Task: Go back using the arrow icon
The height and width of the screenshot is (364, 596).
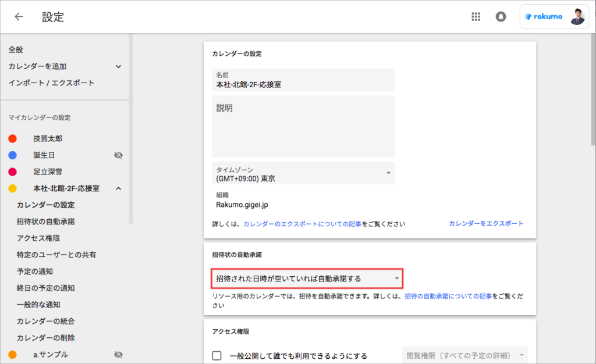Action: pos(19,17)
